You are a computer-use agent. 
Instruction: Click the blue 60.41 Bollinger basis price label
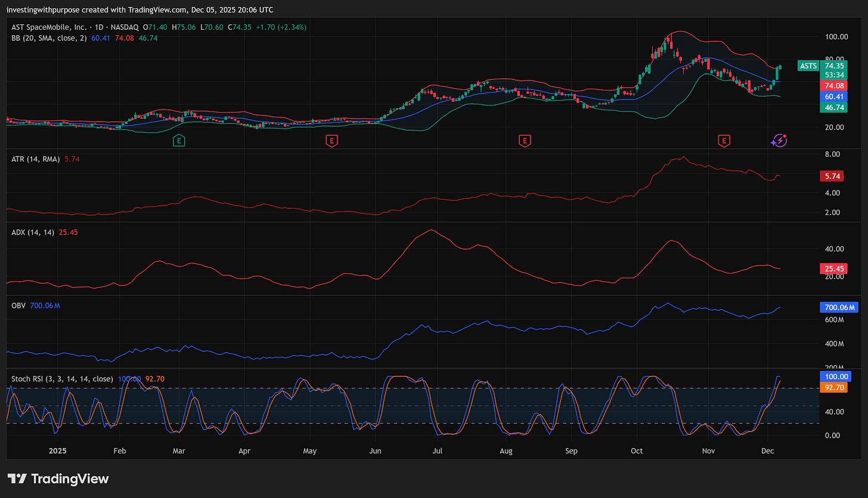pos(833,96)
